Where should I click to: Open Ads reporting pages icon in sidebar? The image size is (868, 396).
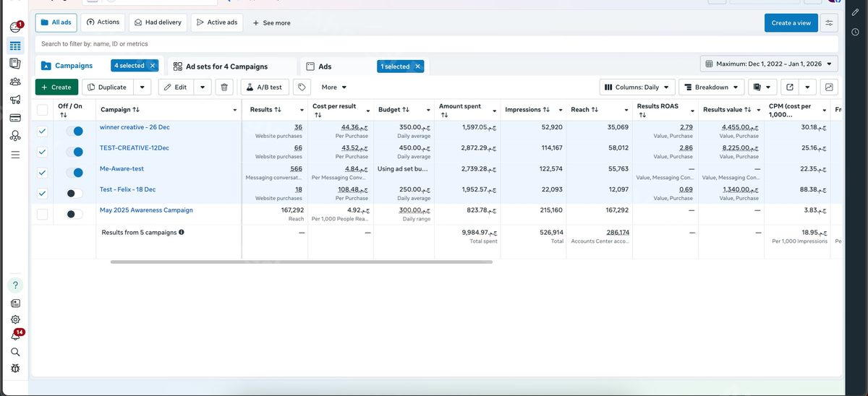click(15, 64)
